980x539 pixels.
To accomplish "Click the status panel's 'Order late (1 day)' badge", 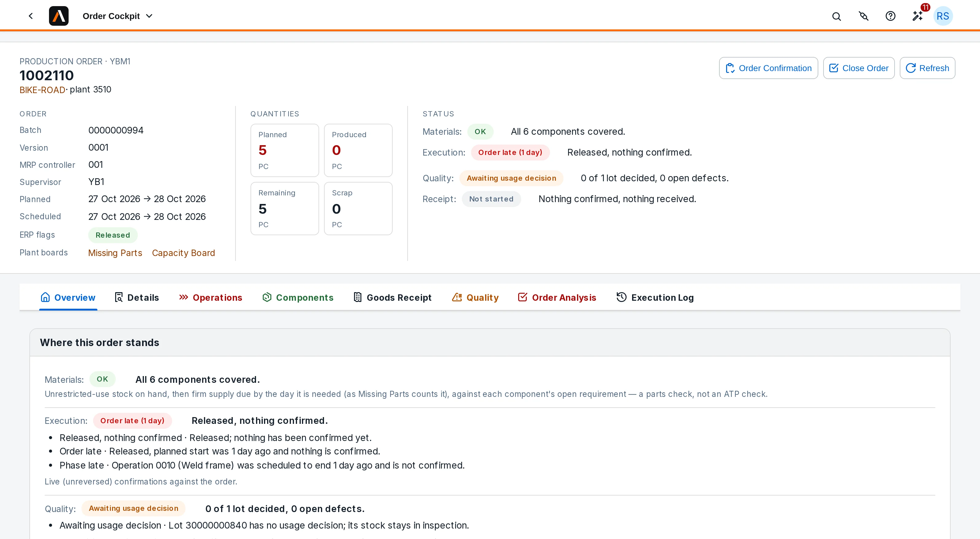I will pyautogui.click(x=510, y=153).
